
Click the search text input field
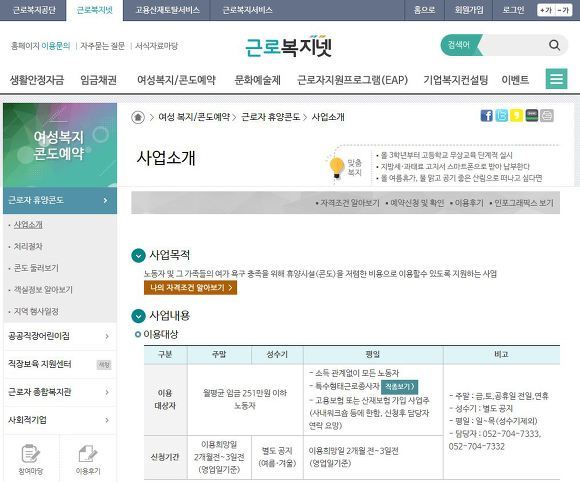click(x=512, y=45)
